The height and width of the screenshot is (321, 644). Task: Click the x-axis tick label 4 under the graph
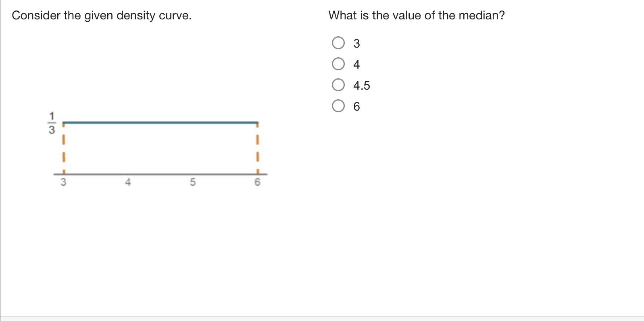point(128,183)
